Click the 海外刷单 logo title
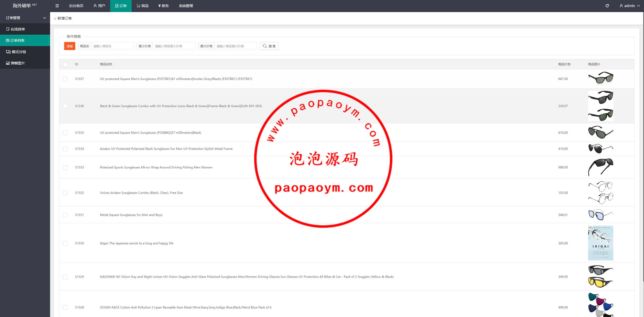Viewport: 644px width, 317px height. [25, 6]
